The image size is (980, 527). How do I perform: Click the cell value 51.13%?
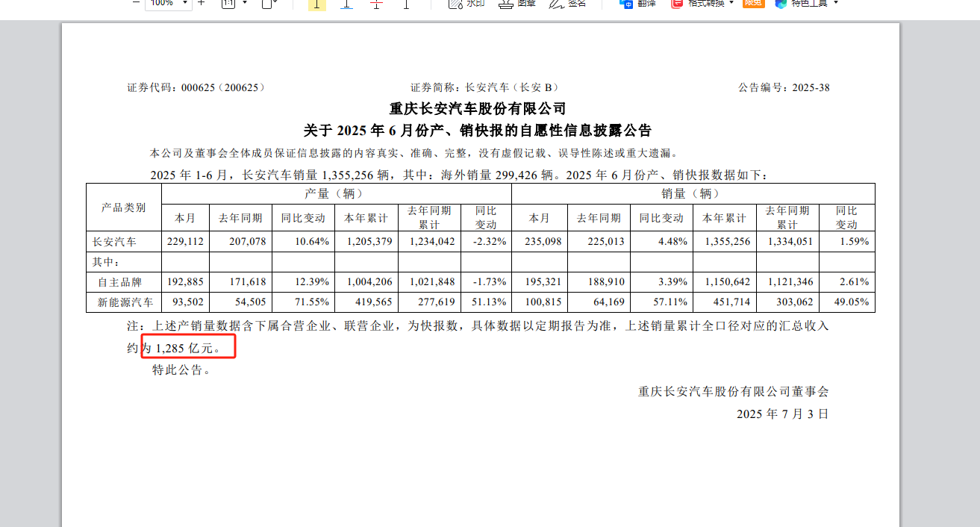coord(490,302)
